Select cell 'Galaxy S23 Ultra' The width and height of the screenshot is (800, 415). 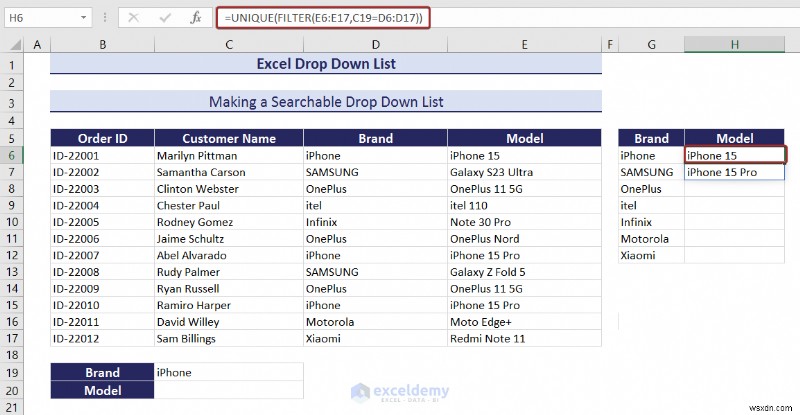point(524,172)
